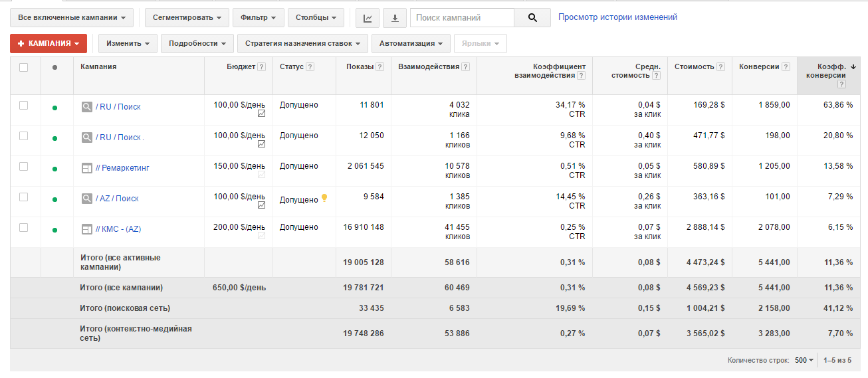Check the box for 12 050 показы row
This screenshot has height=378, width=868.
point(24,136)
